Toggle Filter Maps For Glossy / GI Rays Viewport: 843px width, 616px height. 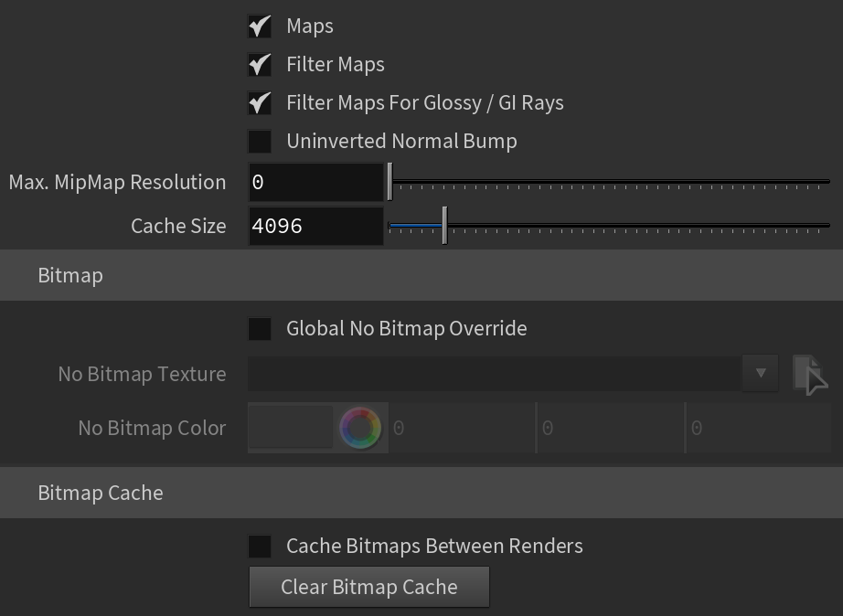[260, 102]
